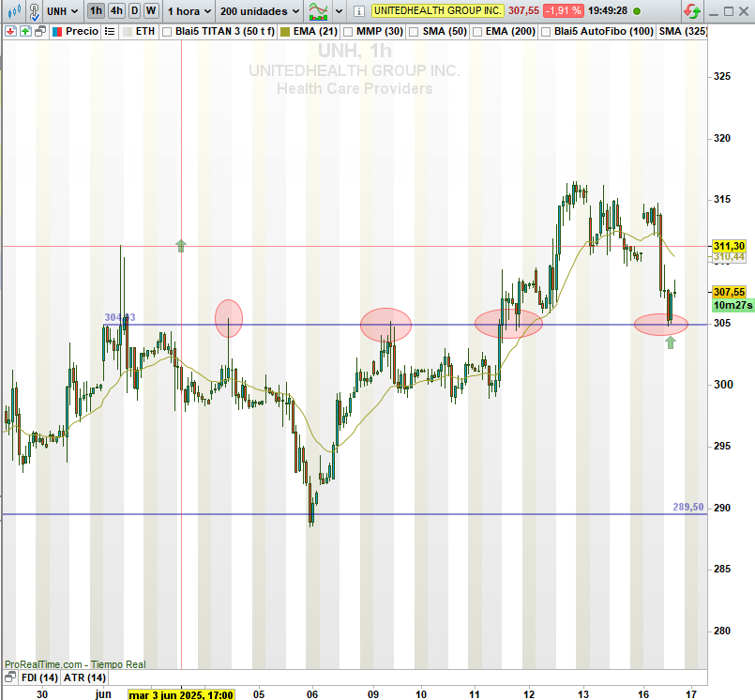Click the green connection status dot

coord(637,10)
